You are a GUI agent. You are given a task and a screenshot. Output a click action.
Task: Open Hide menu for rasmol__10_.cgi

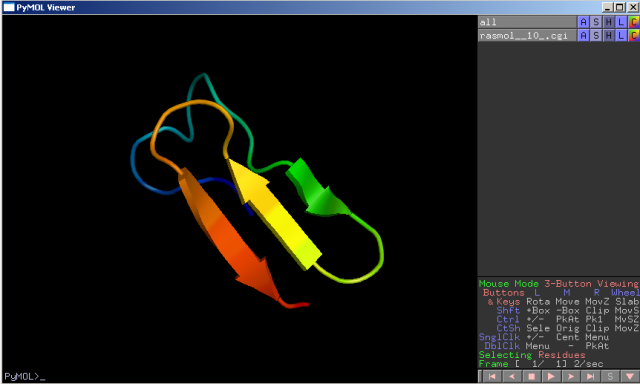click(609, 36)
